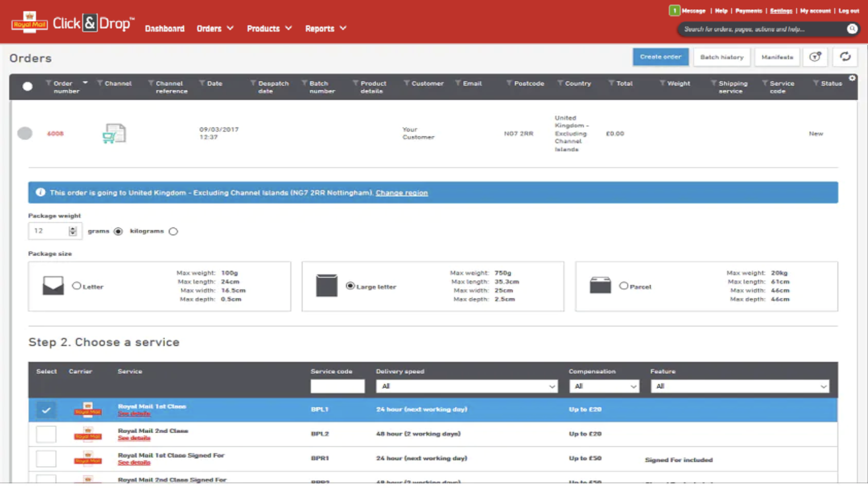Check the Royal Mail 2nd Class service
This screenshot has width=868, height=488.
(x=46, y=434)
